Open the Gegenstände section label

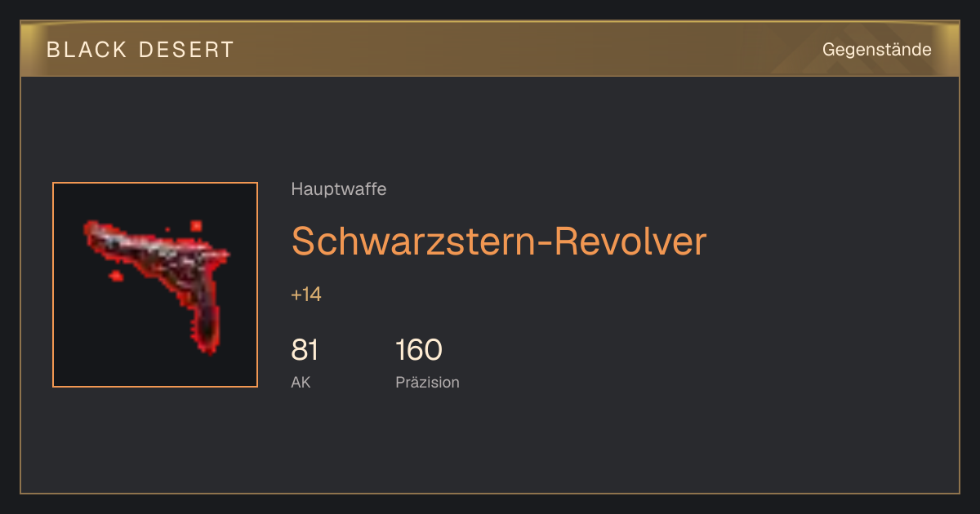click(x=876, y=50)
